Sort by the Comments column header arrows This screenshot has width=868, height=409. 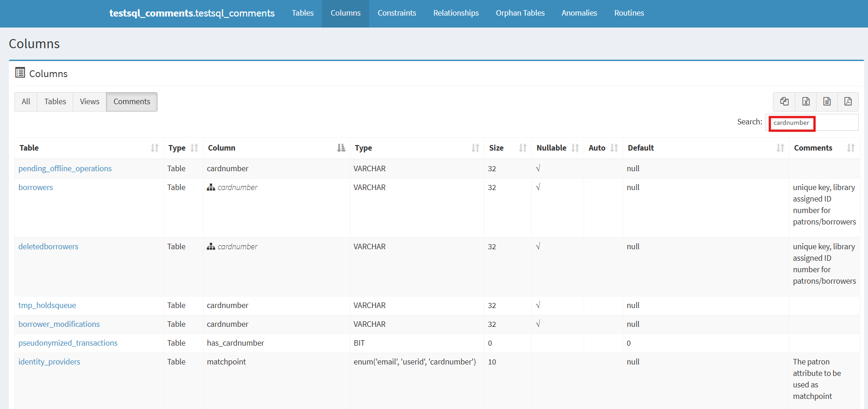pyautogui.click(x=851, y=148)
